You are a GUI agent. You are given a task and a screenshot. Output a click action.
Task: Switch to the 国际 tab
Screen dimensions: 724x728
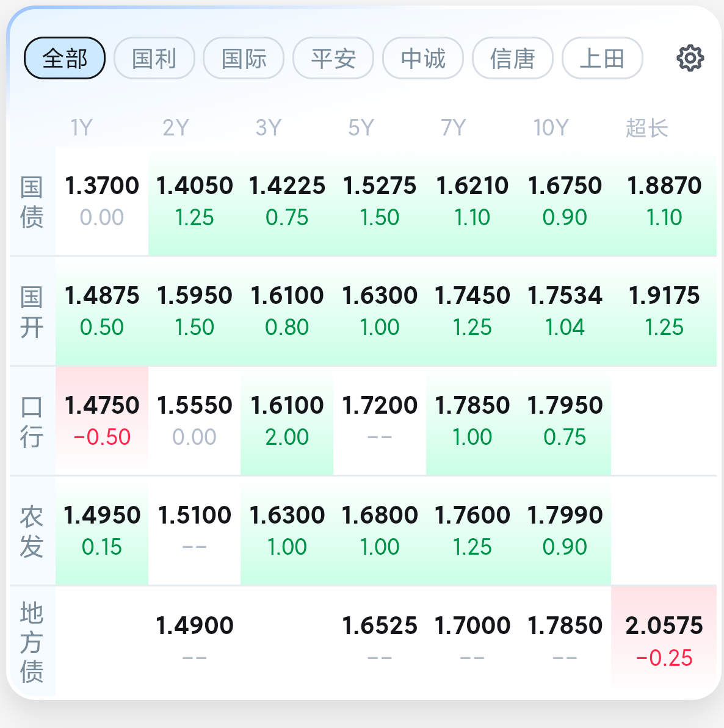(x=244, y=59)
